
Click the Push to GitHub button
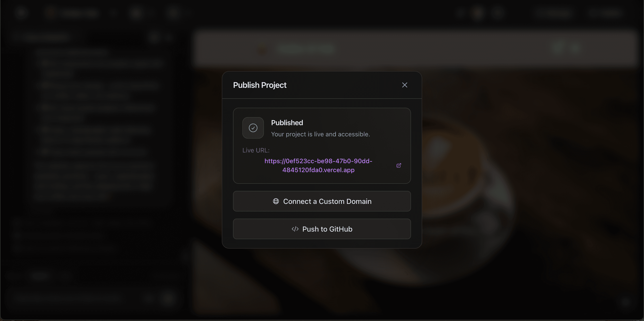pyautogui.click(x=322, y=229)
